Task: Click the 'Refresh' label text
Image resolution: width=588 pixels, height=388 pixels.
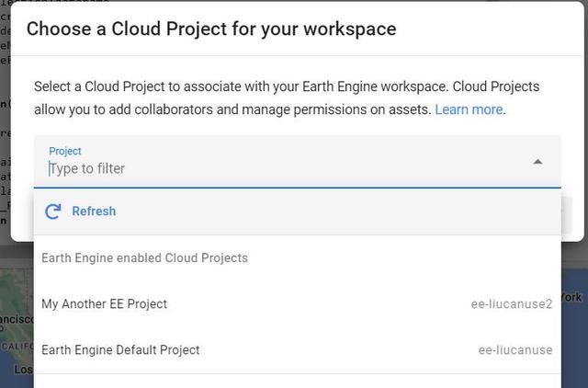Action: click(94, 211)
